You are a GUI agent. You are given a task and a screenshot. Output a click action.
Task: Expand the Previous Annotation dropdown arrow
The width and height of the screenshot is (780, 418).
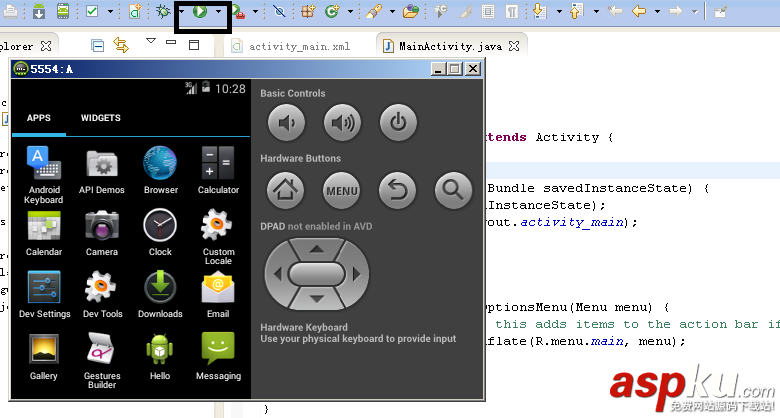pyautogui.click(x=596, y=11)
